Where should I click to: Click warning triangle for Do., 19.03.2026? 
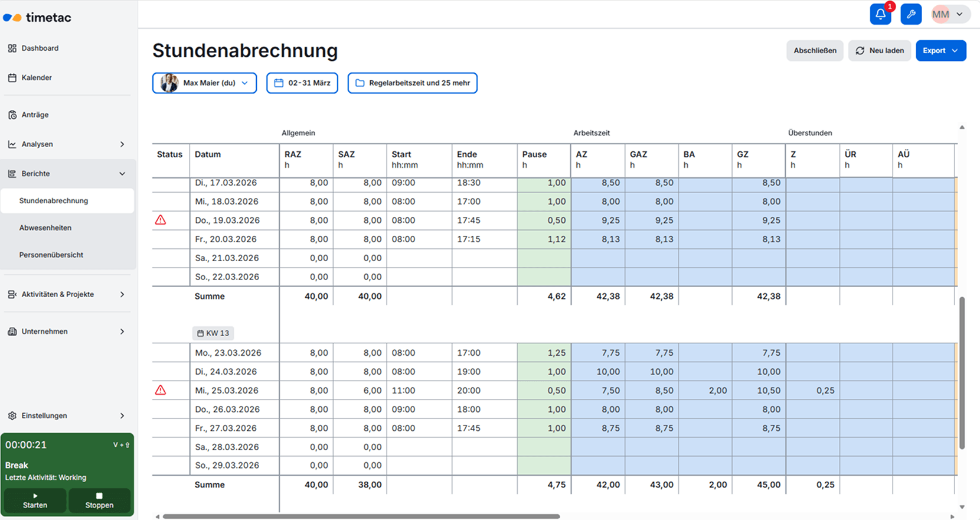point(161,220)
